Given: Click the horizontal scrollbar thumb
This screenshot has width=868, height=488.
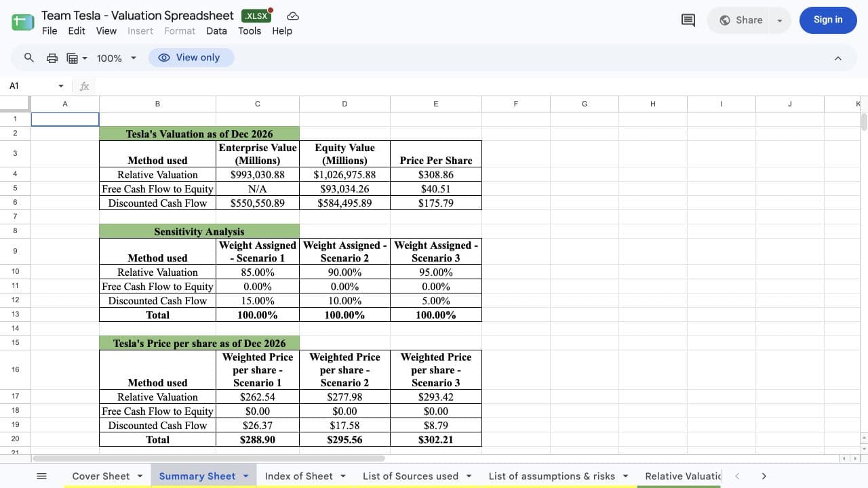Looking at the screenshot, I should click(209, 459).
